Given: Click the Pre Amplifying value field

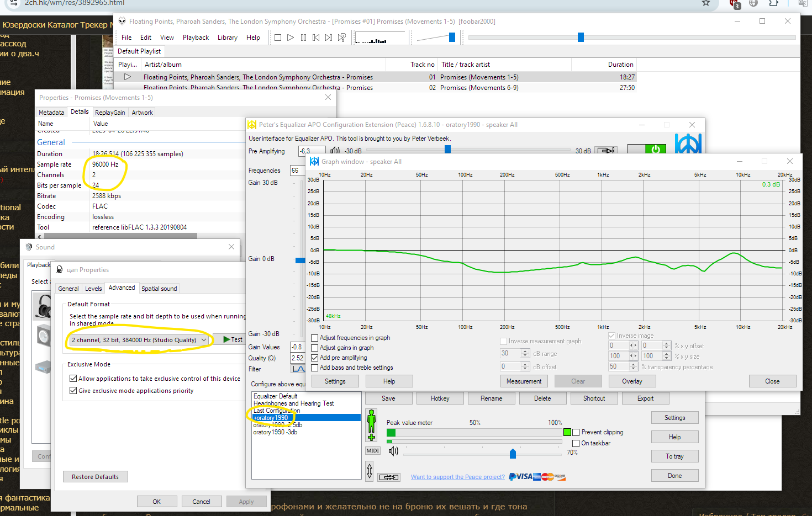Looking at the screenshot, I should pos(312,151).
